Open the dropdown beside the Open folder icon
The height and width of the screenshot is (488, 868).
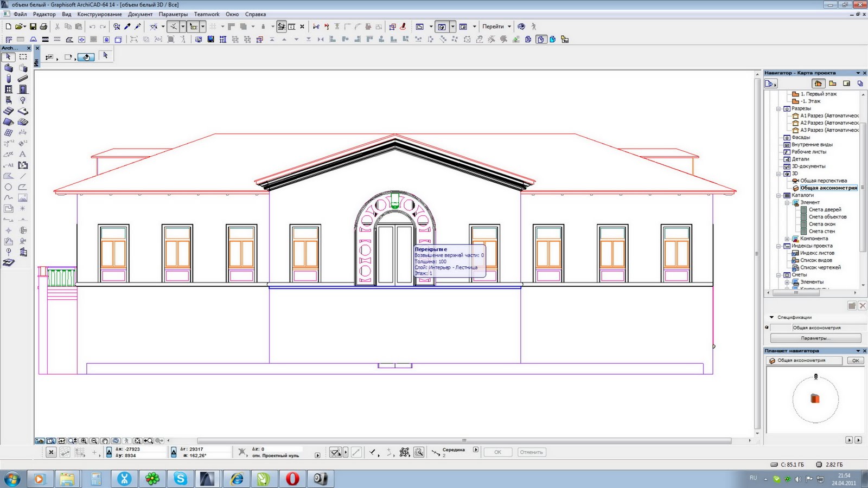tap(25, 26)
